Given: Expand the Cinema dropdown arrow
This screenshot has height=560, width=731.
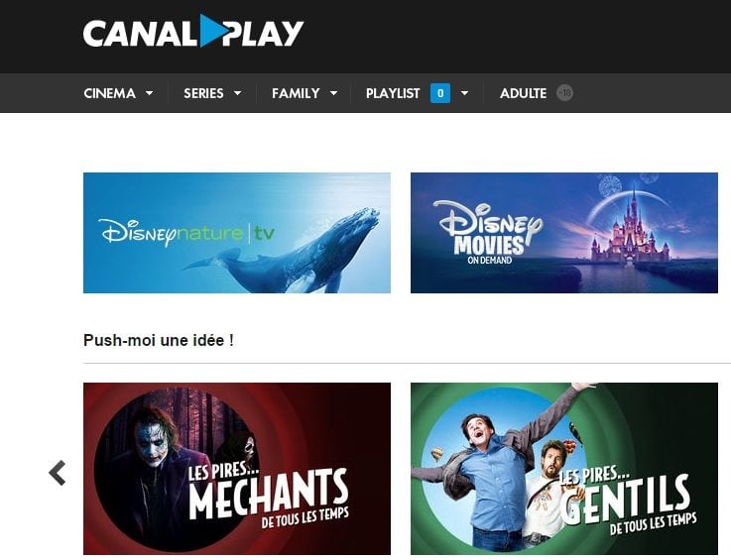Looking at the screenshot, I should tap(149, 93).
